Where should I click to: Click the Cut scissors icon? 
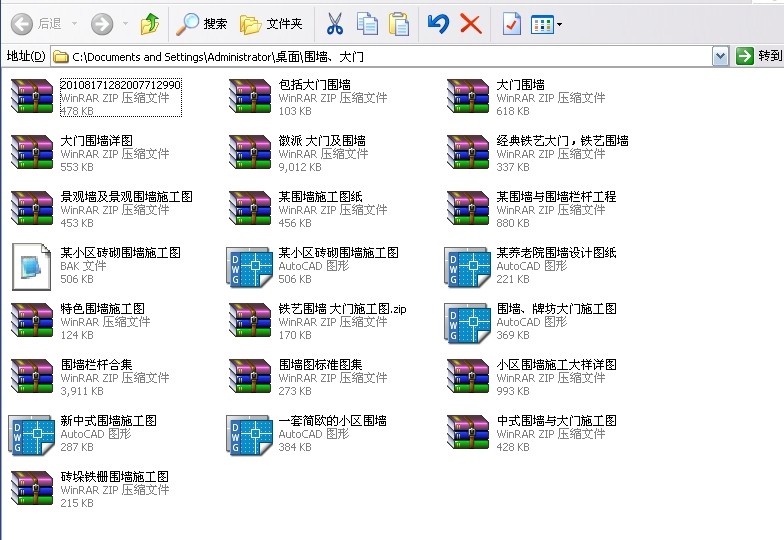coord(335,23)
